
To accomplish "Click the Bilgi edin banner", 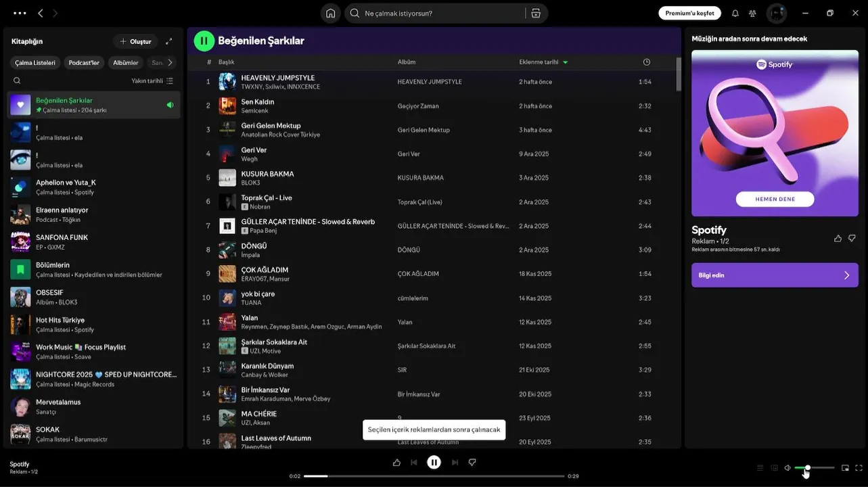I will click(x=775, y=275).
